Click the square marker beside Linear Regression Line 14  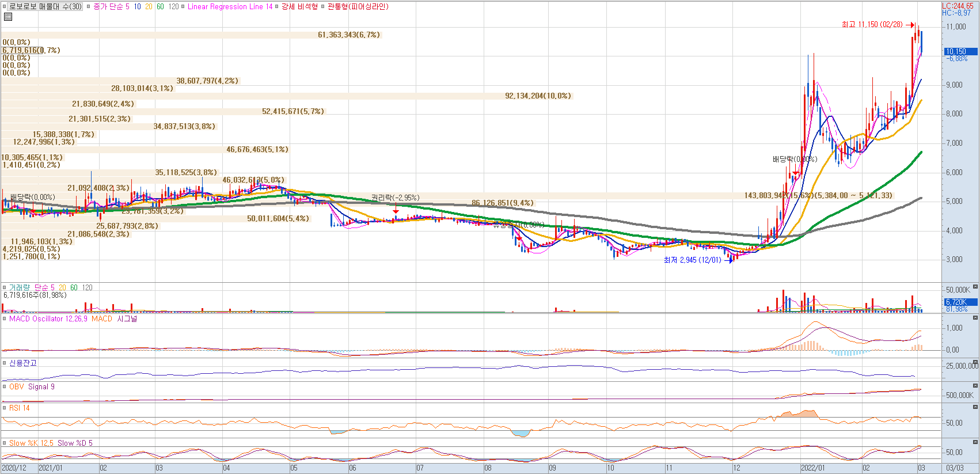(x=183, y=7)
